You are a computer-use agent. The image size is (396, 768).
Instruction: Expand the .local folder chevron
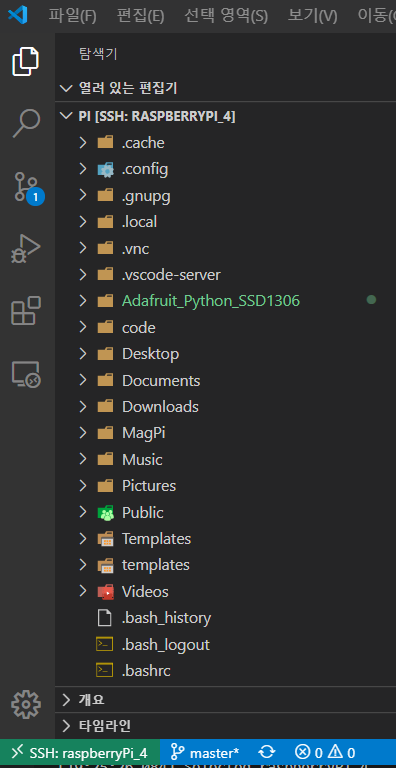83,222
